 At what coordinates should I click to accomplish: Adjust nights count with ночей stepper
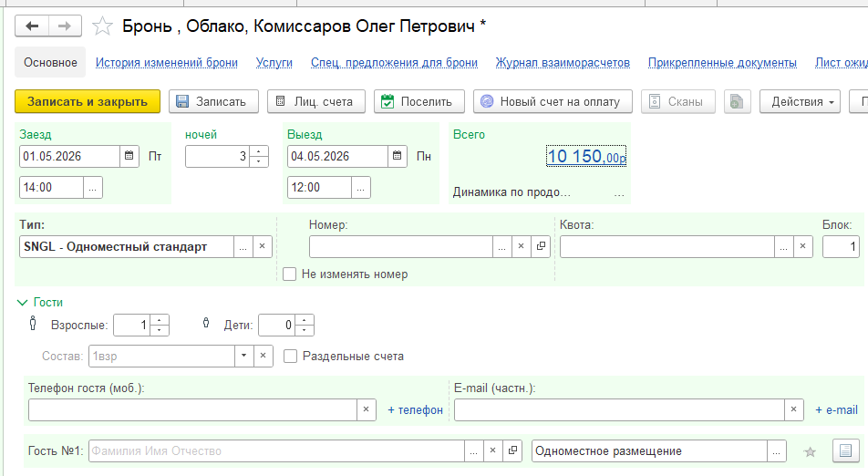click(259, 156)
